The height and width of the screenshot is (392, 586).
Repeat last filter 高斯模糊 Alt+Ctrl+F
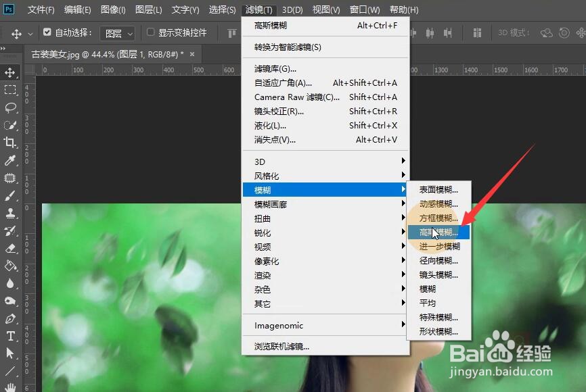click(325, 26)
